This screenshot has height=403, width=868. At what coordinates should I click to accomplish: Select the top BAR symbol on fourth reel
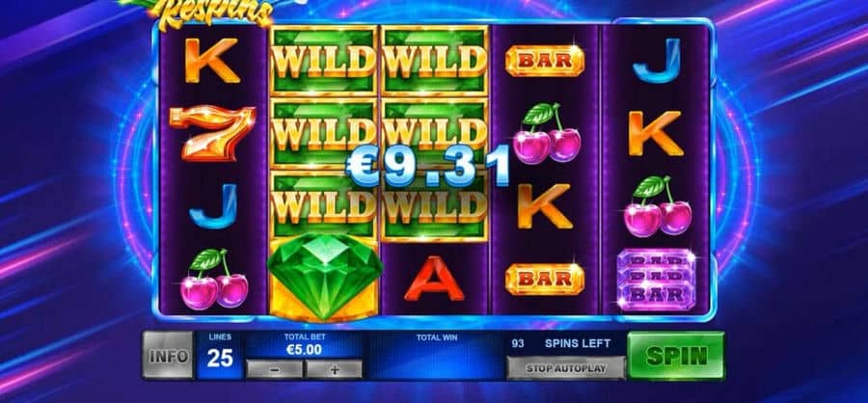(545, 61)
